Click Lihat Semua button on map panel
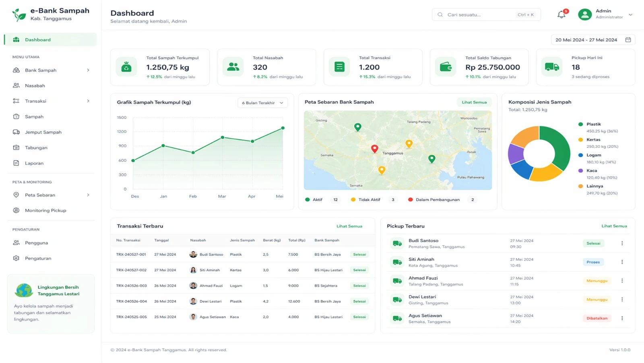This screenshot has height=363, width=644. click(x=474, y=102)
